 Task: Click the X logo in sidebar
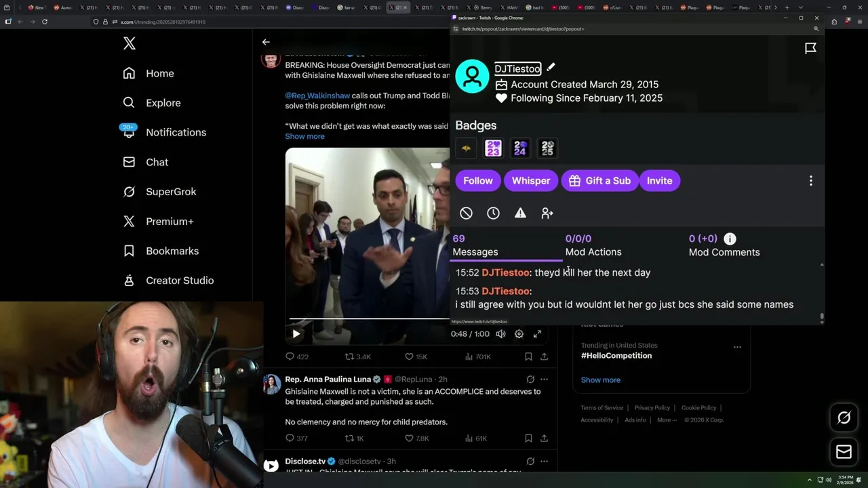click(130, 43)
